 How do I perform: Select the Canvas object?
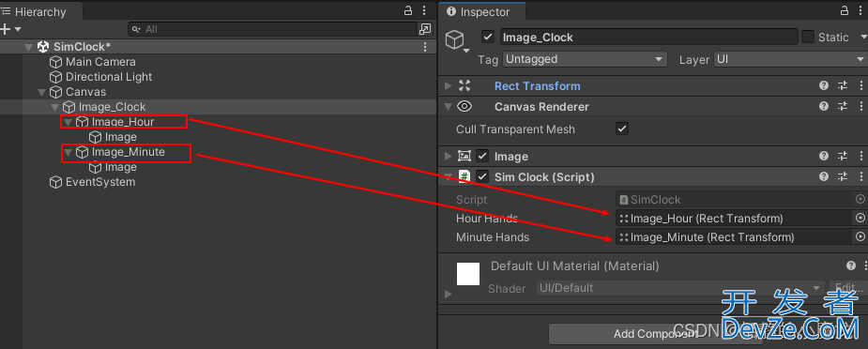point(85,92)
